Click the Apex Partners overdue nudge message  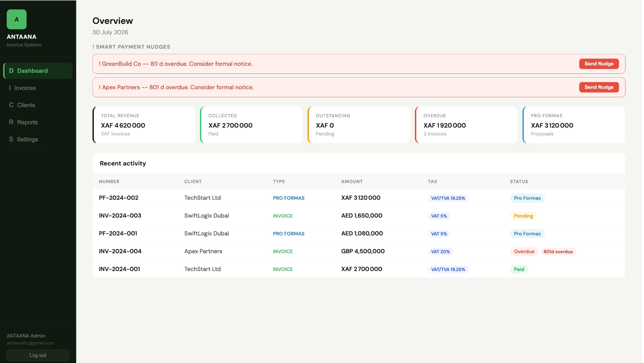tap(176, 87)
